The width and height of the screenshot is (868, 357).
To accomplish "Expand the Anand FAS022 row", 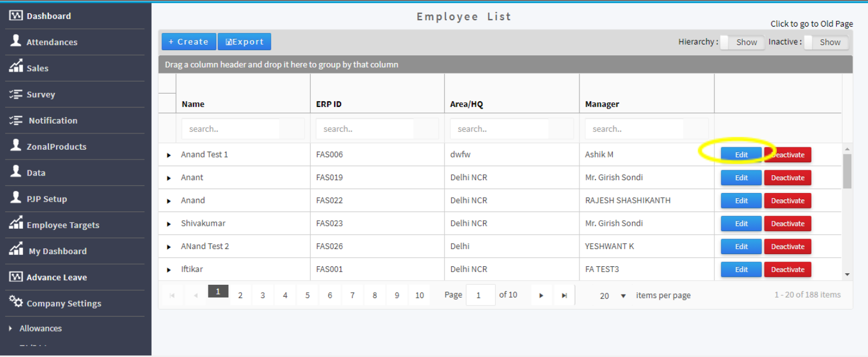I will [169, 201].
